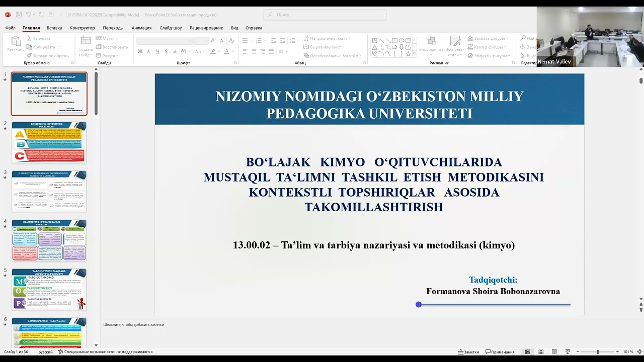Click the zoom slider handle
The height and width of the screenshot is (362, 644).
tap(598, 352)
